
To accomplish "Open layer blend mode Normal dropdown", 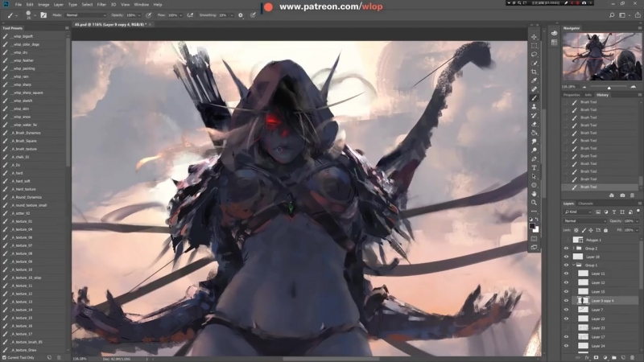I will click(584, 221).
